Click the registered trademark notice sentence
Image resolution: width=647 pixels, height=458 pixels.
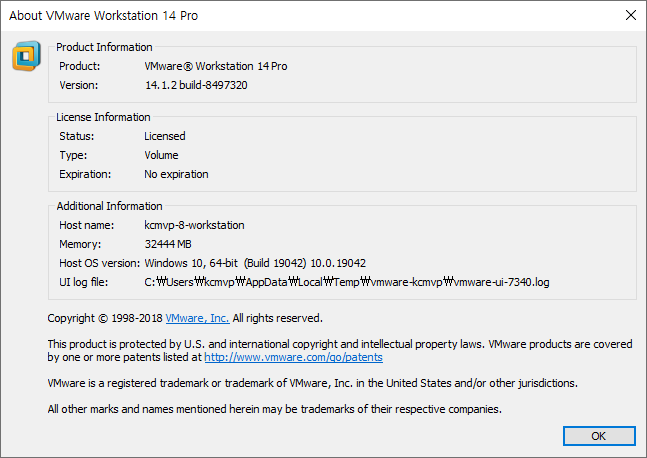point(312,383)
